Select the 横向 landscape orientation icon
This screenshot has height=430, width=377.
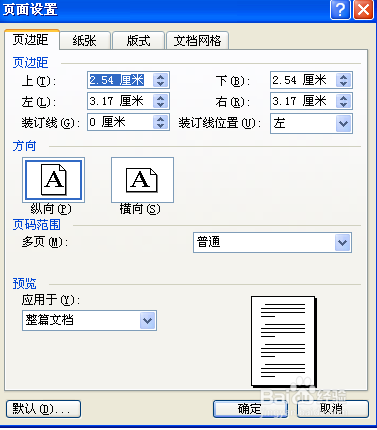point(142,180)
